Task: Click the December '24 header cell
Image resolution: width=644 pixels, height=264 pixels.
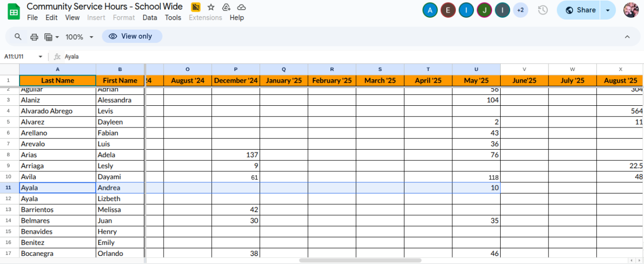Action: click(235, 81)
